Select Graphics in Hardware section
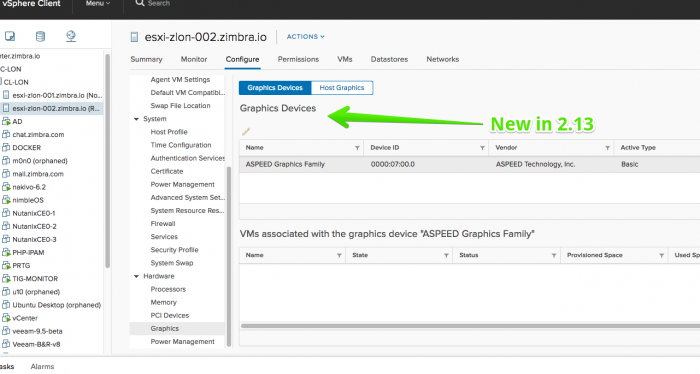The height and width of the screenshot is (374, 700). pos(177,328)
